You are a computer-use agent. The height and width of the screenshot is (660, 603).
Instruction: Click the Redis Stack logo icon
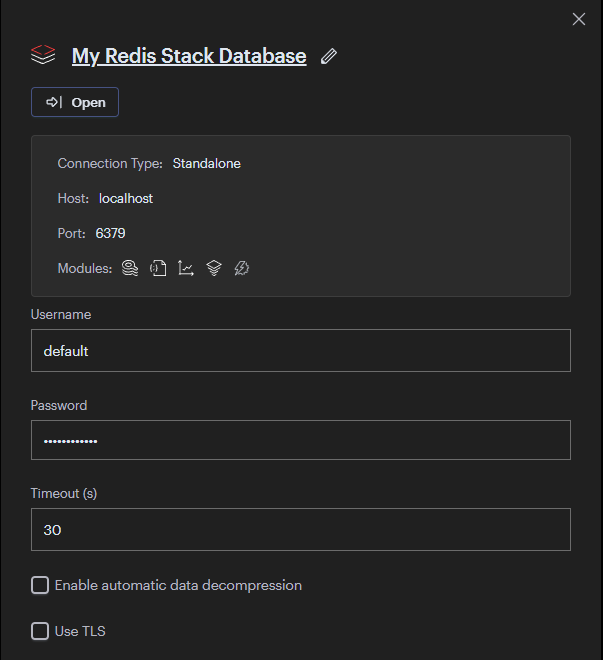[x=43, y=55]
